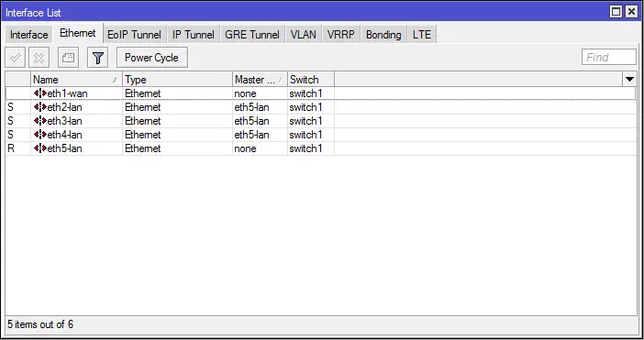Select the Ethernet tab
This screenshot has width=644, height=340.
pos(78,33)
